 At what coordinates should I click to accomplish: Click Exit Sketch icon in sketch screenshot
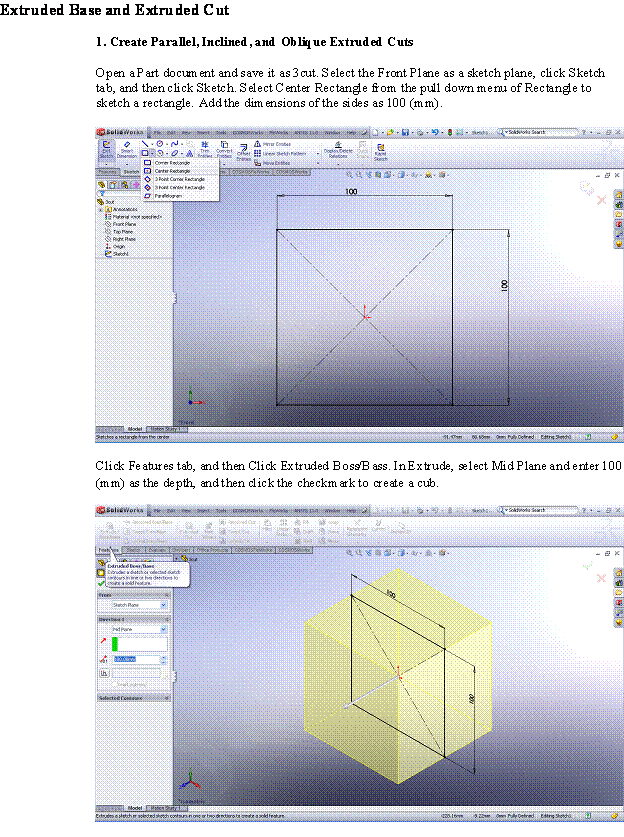[106, 150]
